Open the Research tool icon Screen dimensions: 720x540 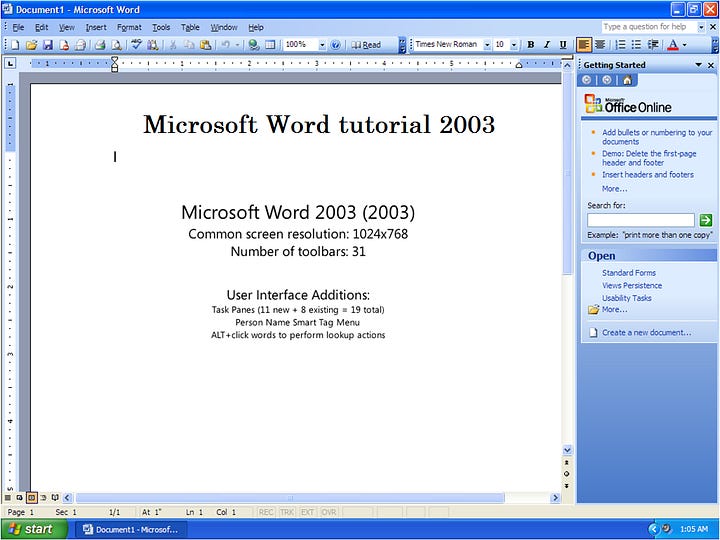(152, 45)
